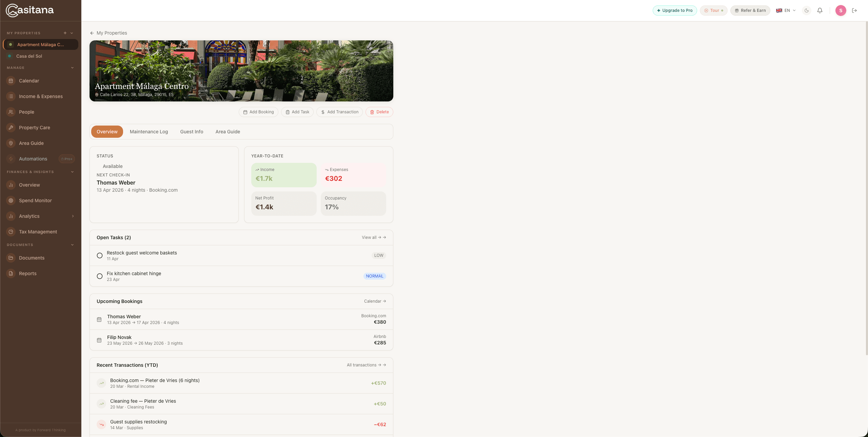Click calendar icon beside Filip Novak booking
This screenshot has height=437, width=868.
(x=99, y=340)
